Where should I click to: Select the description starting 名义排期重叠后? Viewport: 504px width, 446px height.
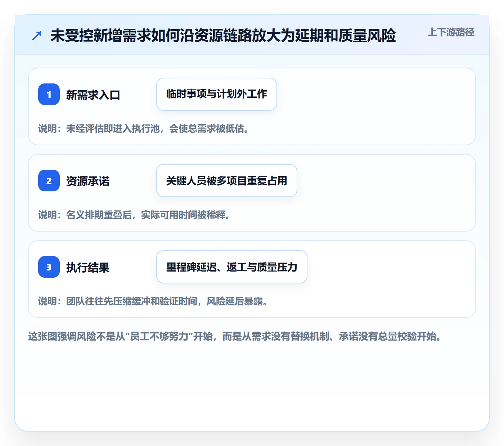tap(134, 215)
